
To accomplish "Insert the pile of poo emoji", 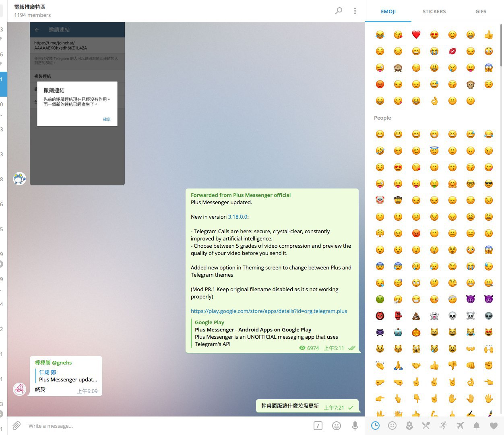I will (416, 316).
